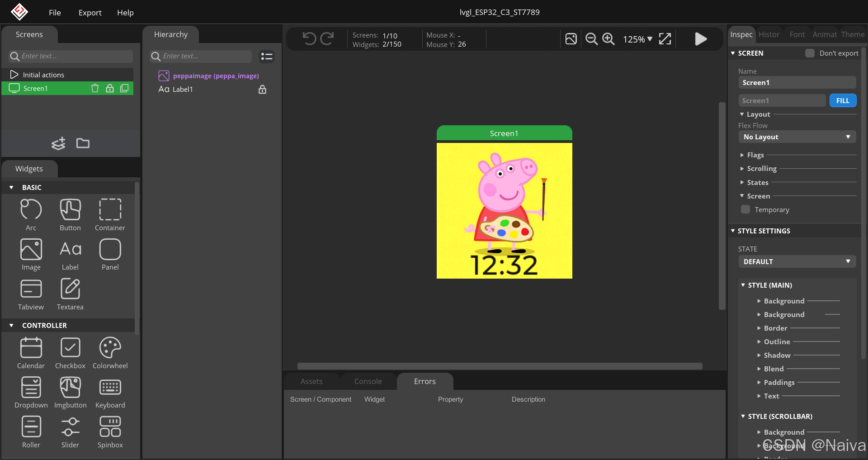This screenshot has height=460, width=868.
Task: Click the Screens search text field
Action: click(71, 56)
